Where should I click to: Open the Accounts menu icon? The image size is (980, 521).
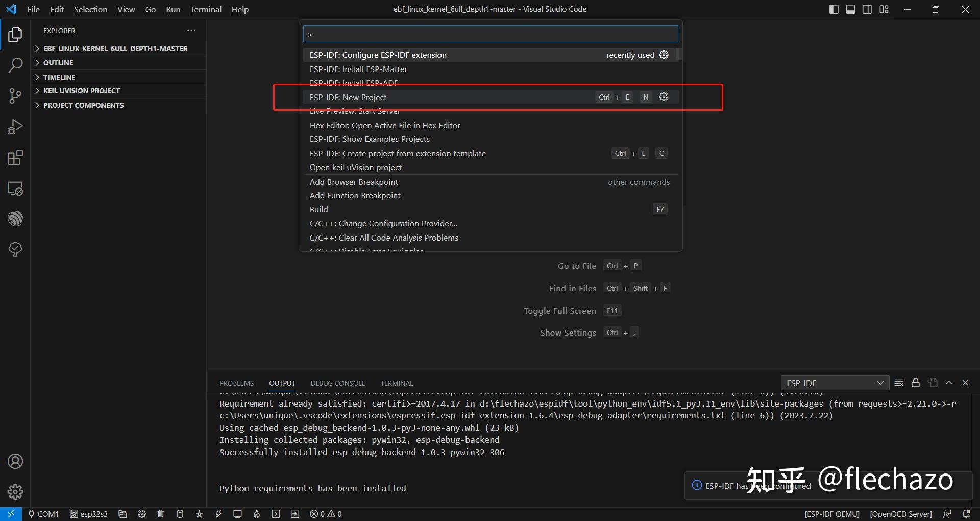15,461
